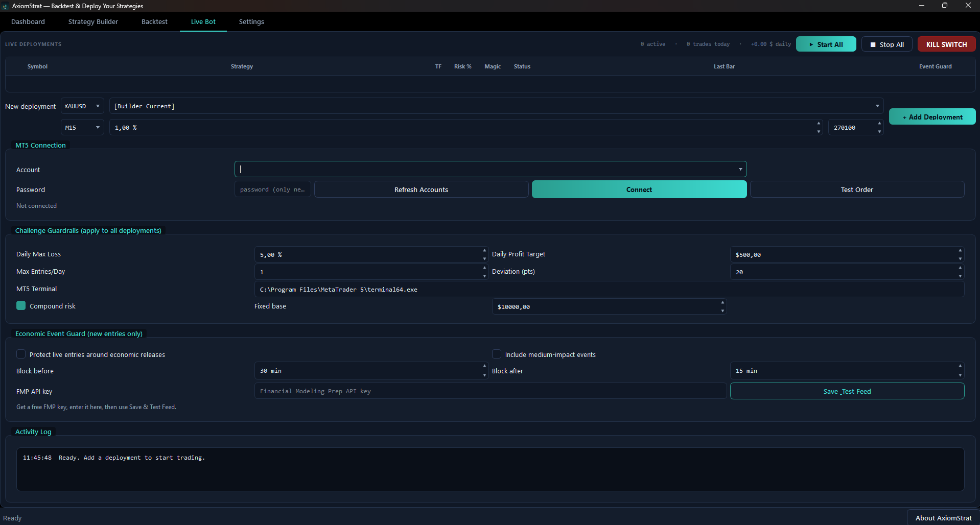Increase the magic number 270100
This screenshot has height=525, width=980.
(879, 124)
